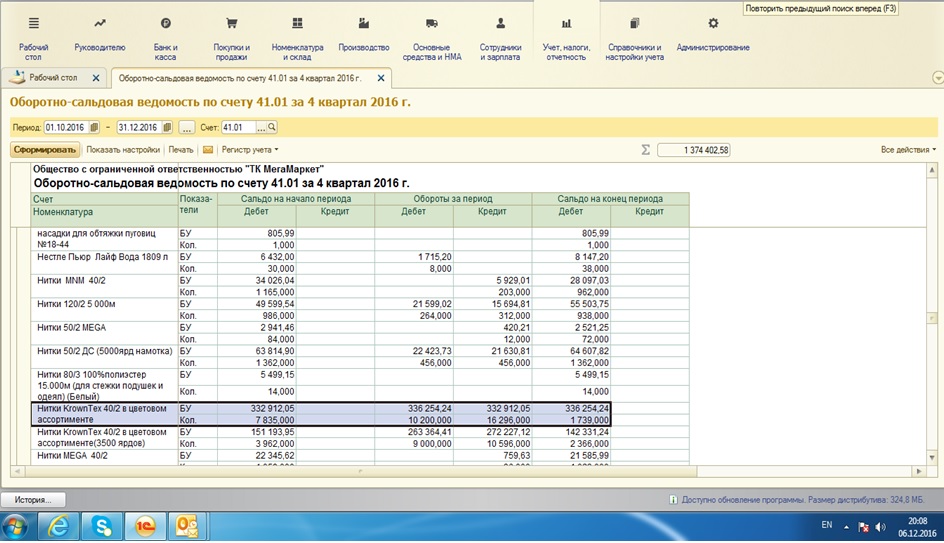Click Показать настройки link

(123, 150)
